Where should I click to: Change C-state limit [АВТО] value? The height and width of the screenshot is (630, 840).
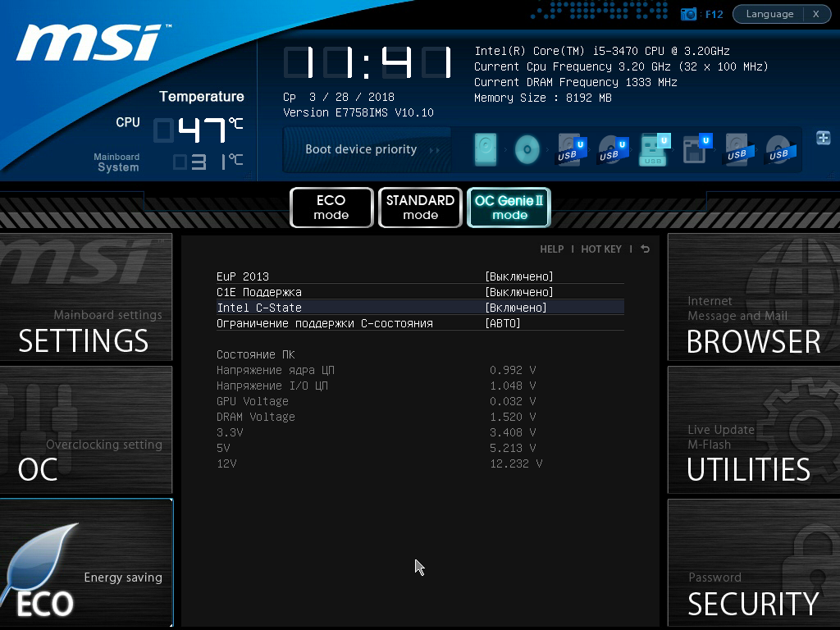point(503,323)
